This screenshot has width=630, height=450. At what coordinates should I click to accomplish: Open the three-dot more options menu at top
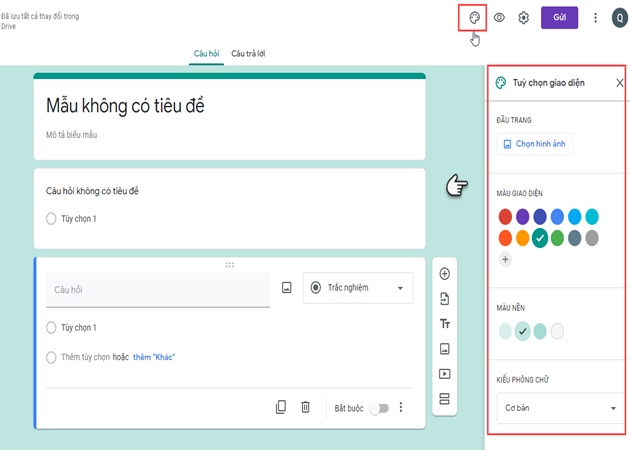pyautogui.click(x=595, y=18)
